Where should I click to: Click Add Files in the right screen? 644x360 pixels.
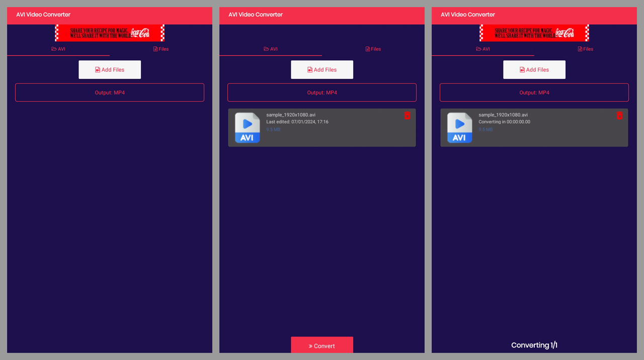click(x=534, y=70)
